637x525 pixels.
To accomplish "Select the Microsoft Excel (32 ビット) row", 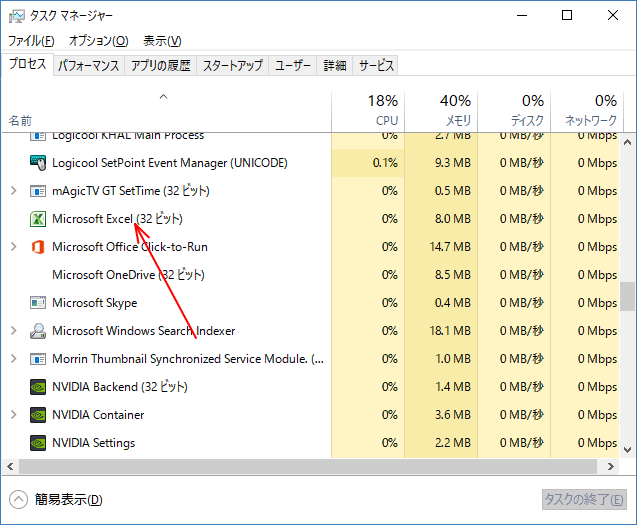I will (x=311, y=219).
